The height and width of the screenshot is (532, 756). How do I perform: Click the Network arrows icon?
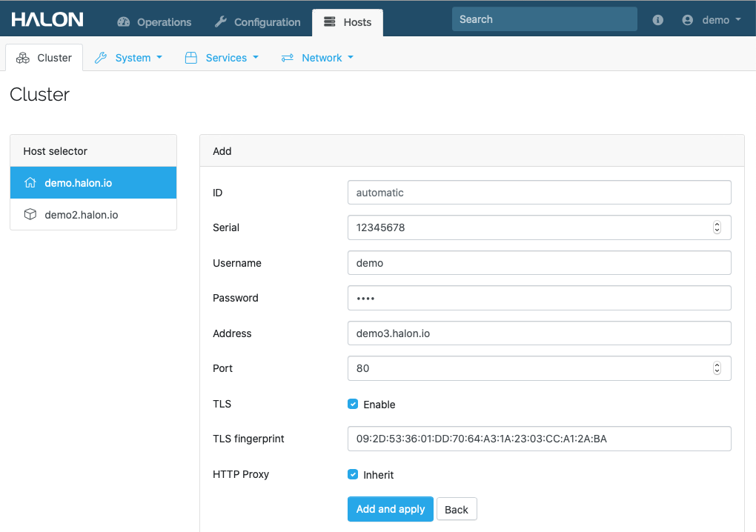pyautogui.click(x=288, y=58)
